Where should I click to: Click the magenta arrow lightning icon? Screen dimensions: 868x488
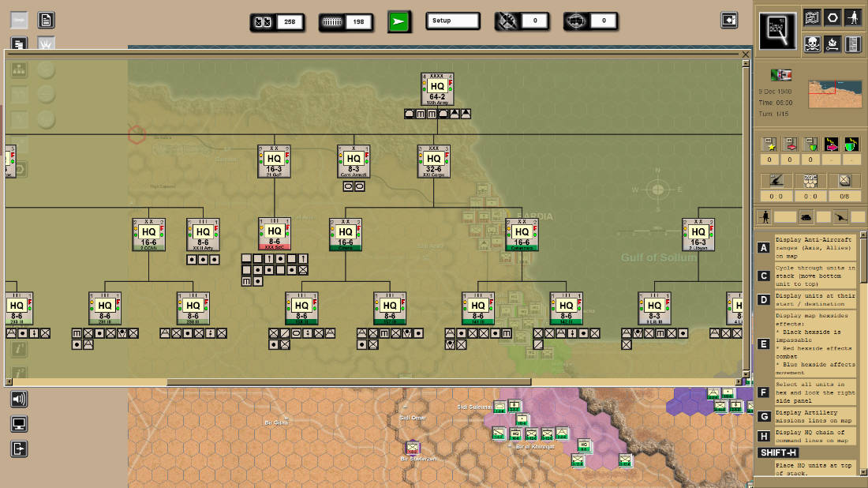(x=831, y=144)
